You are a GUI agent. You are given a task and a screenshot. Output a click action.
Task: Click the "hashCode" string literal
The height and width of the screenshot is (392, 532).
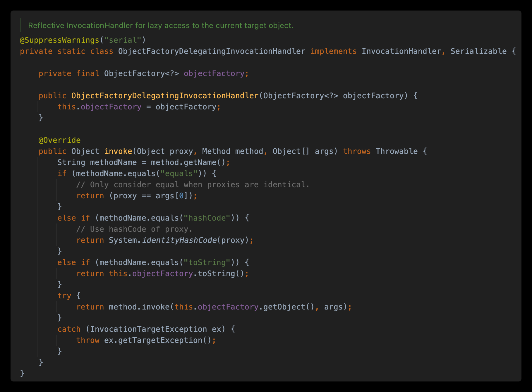point(207,218)
